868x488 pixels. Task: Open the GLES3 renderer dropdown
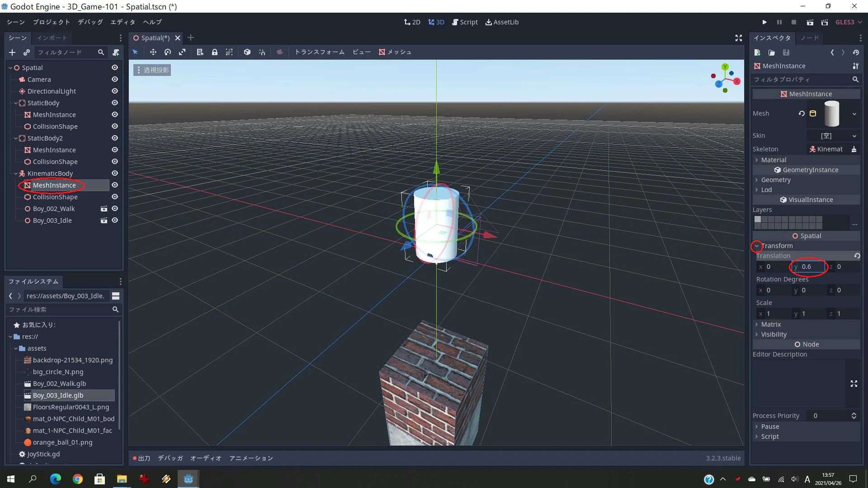(x=849, y=22)
